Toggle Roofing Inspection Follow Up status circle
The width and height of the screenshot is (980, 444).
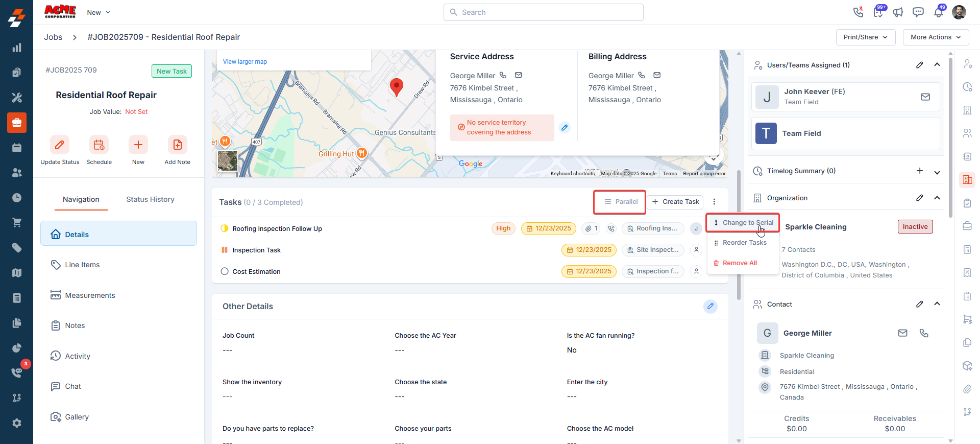pyautogui.click(x=225, y=228)
